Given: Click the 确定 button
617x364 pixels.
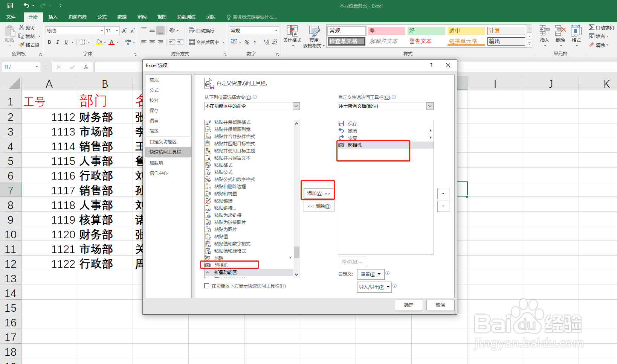Looking at the screenshot, I should click(409, 305).
